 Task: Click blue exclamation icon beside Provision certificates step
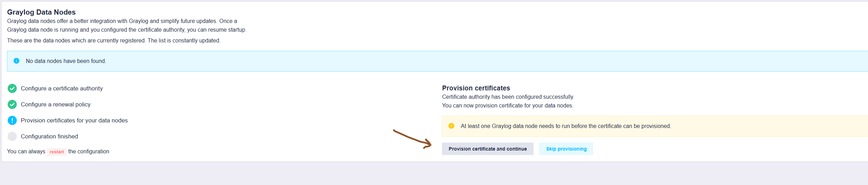[12, 120]
